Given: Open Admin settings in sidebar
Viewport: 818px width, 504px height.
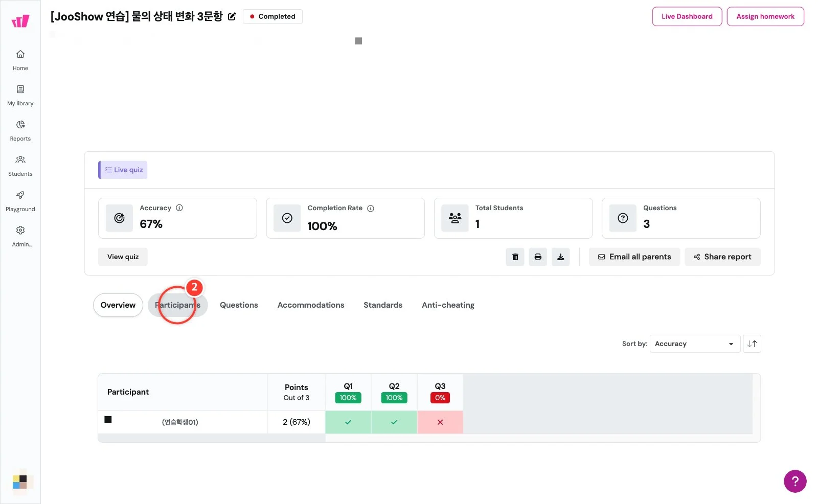Looking at the screenshot, I should pyautogui.click(x=20, y=236).
